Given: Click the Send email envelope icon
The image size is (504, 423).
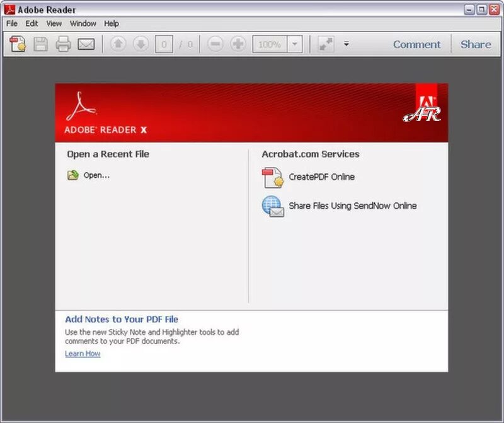Looking at the screenshot, I should [86, 44].
